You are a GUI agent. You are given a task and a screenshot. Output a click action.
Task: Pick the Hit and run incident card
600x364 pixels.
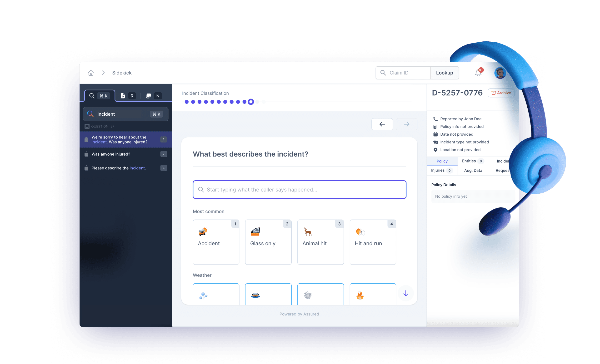(373, 242)
